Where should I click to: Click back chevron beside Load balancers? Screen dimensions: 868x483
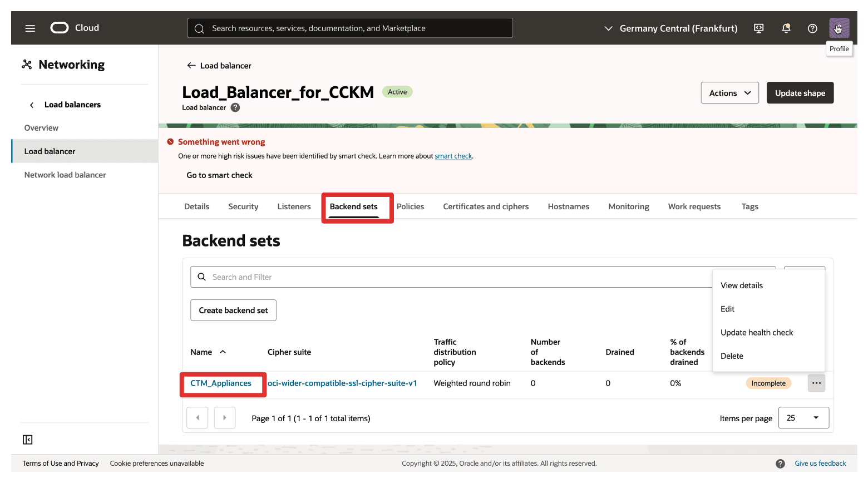point(32,105)
